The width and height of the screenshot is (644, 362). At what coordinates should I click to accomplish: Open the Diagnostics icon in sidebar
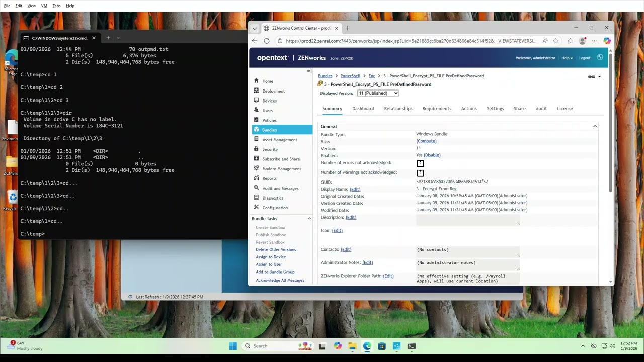256,198
